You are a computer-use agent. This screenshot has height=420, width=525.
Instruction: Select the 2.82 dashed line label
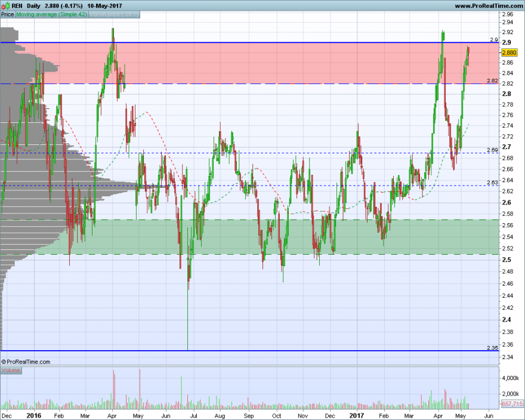pos(492,81)
